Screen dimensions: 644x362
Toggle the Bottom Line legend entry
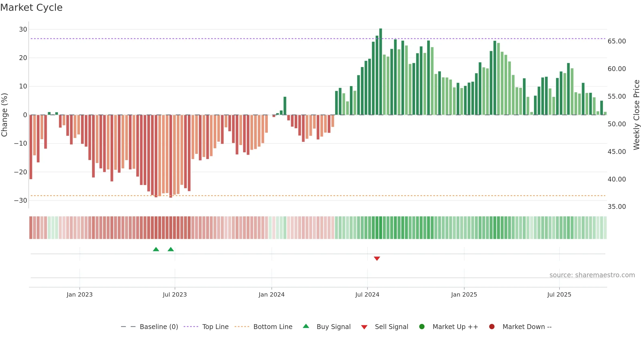click(x=264, y=327)
